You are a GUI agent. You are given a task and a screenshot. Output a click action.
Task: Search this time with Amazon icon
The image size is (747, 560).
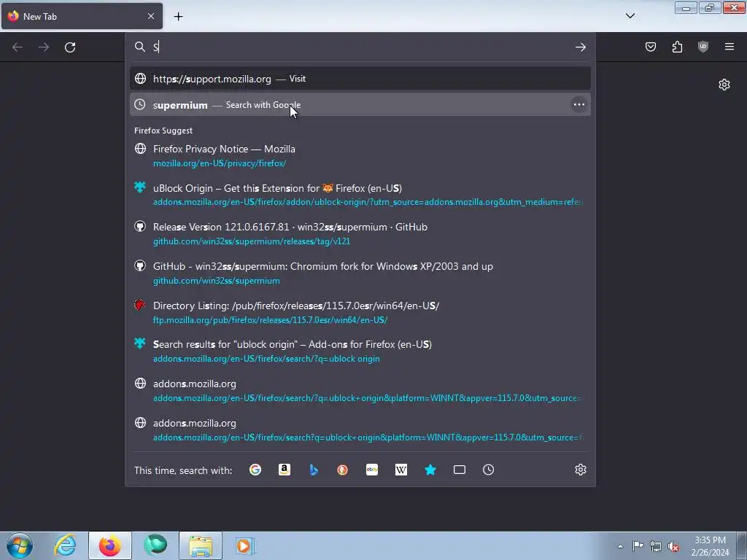[x=285, y=470]
